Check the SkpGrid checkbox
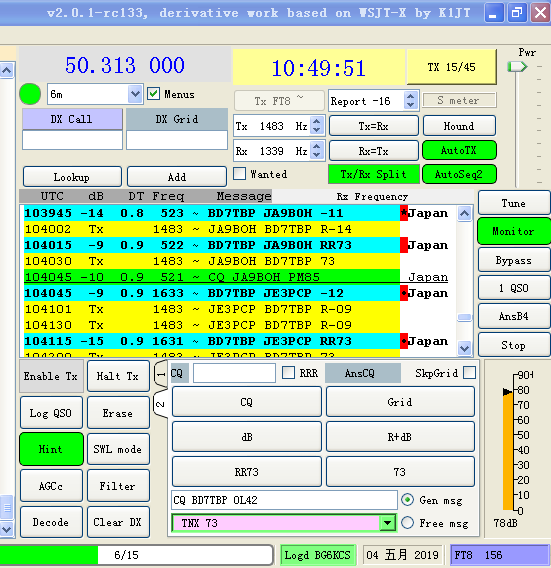The width and height of the screenshot is (551, 568). coord(469,373)
